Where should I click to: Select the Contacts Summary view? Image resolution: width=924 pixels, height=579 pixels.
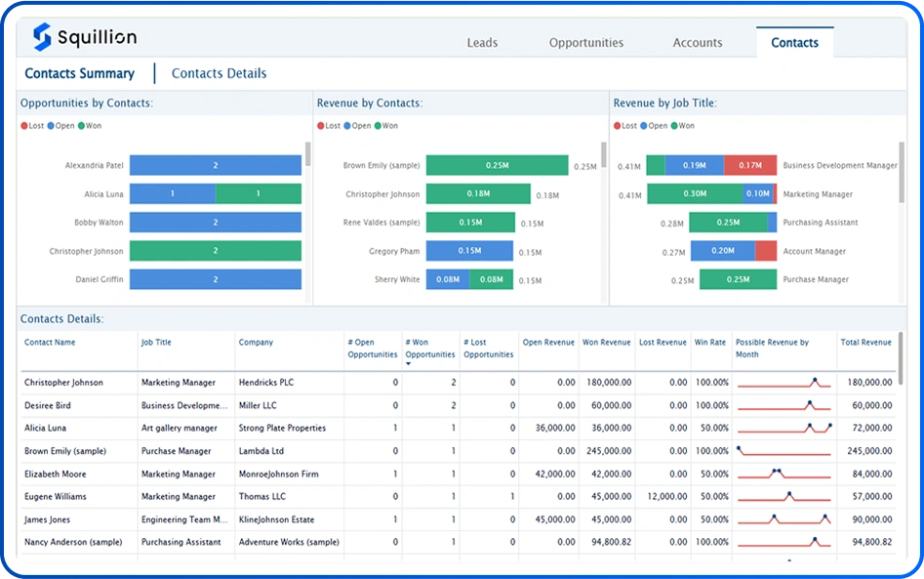[79, 73]
